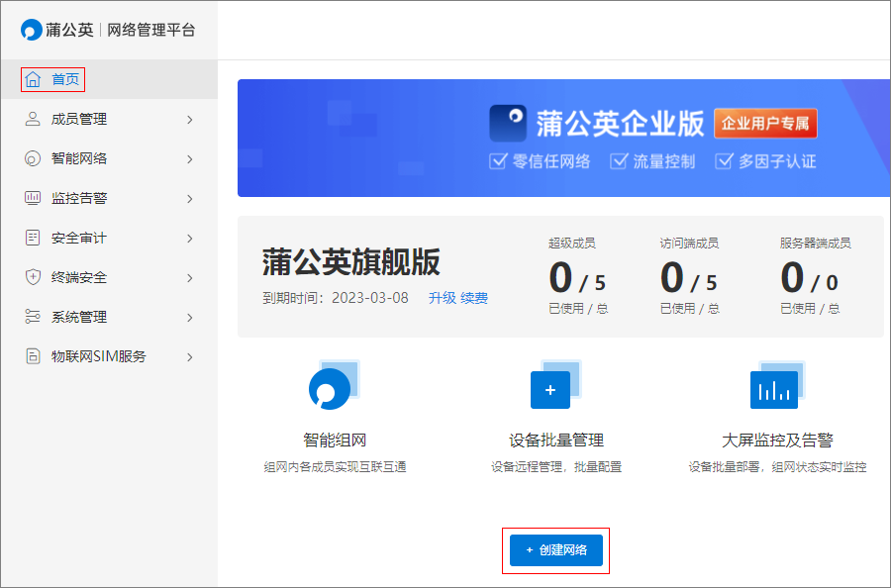
Task: Click the monitor icon for 监控告警
Action: click(33, 198)
